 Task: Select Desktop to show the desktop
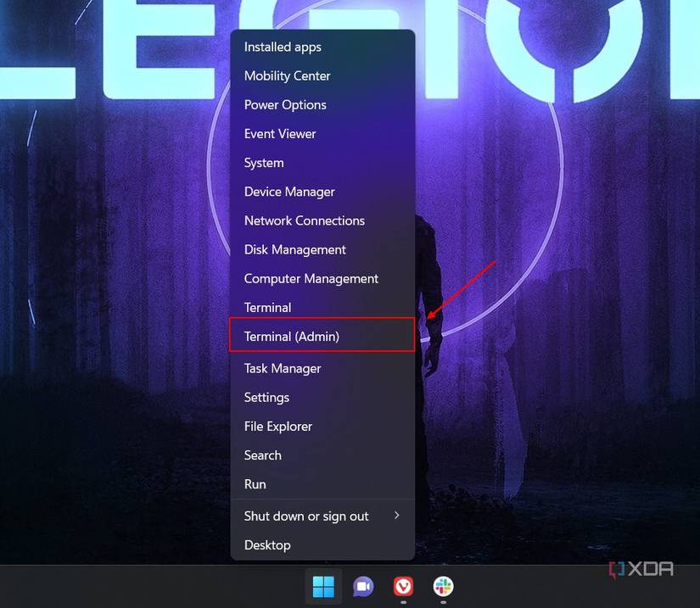pyautogui.click(x=267, y=544)
